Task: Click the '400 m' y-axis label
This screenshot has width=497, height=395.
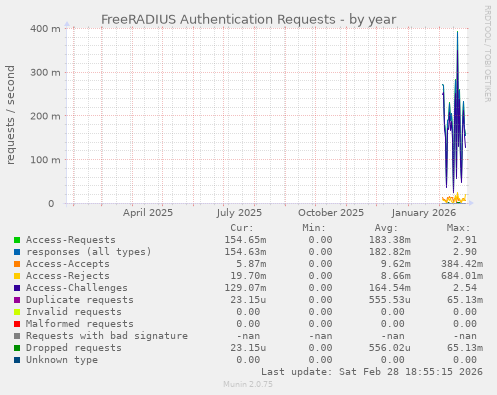Action: tap(45, 29)
